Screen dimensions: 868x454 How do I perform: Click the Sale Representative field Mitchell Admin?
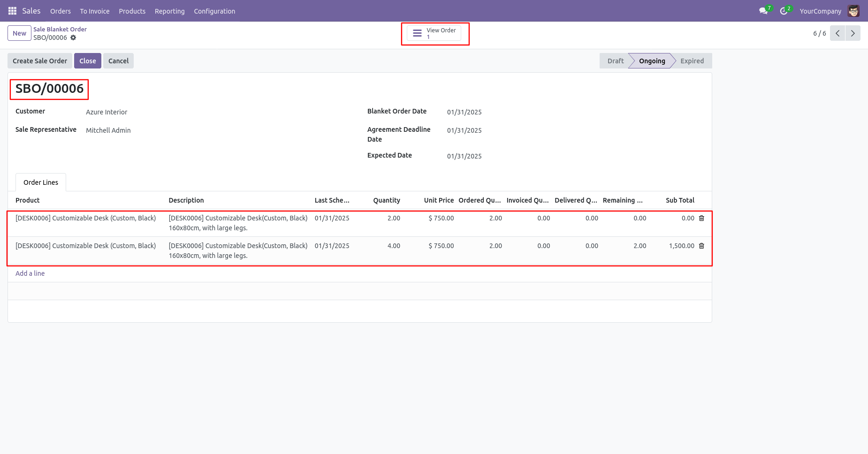click(108, 130)
